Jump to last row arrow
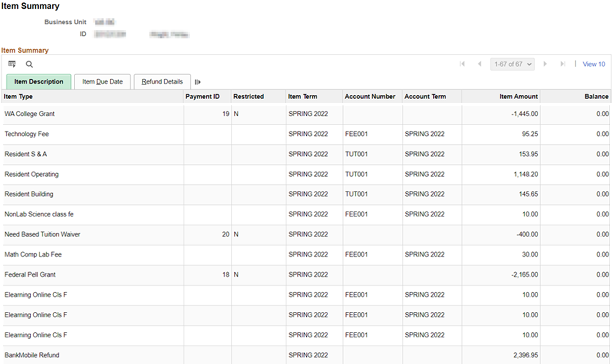The width and height of the screenshot is (612, 364). click(x=562, y=64)
